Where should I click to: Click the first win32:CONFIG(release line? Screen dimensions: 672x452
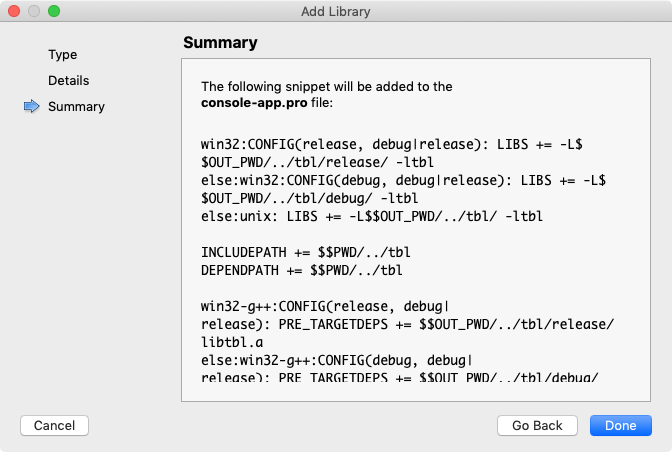pos(380,143)
